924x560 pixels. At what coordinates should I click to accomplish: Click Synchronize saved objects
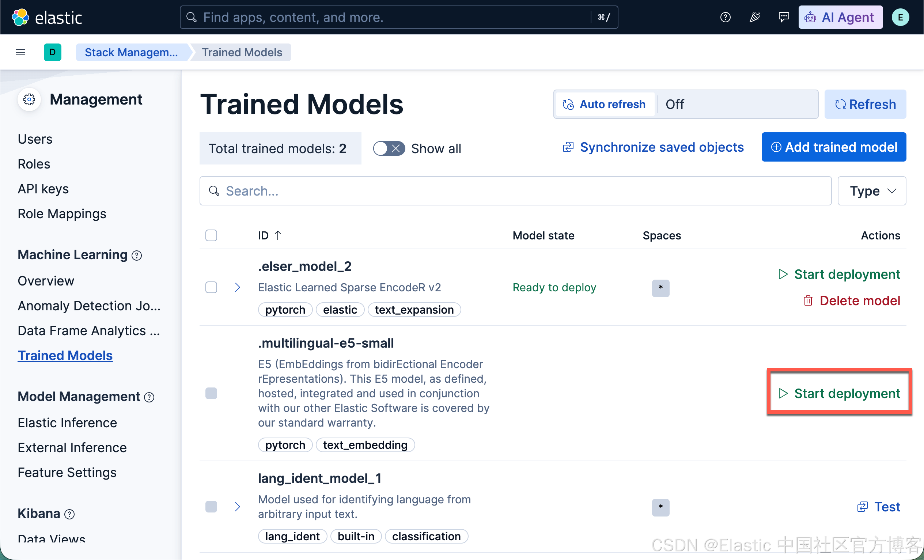(x=653, y=147)
